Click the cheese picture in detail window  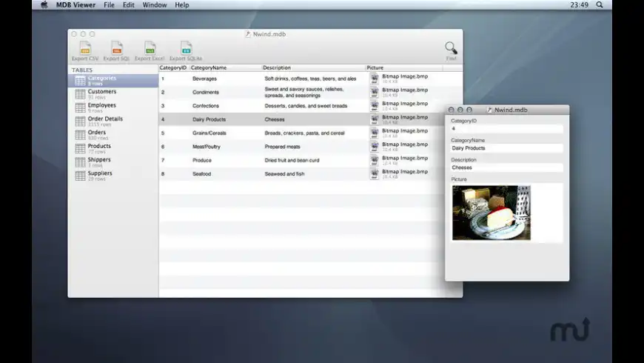[491, 213]
